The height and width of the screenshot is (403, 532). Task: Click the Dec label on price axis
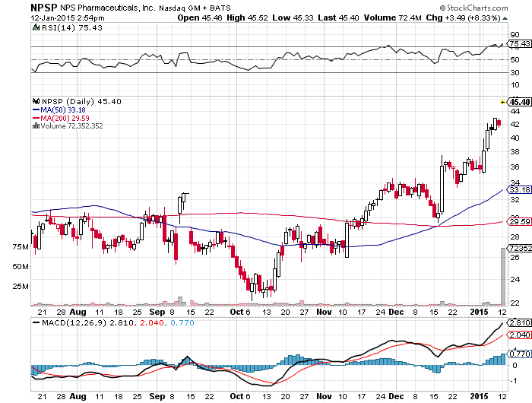point(396,312)
